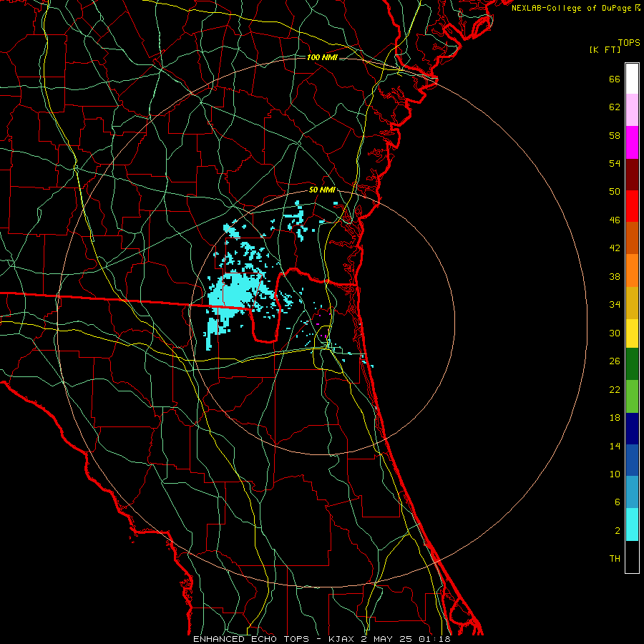Click the white swatch atop the tops legend
The width and height of the screenshot is (644, 644).
click(x=632, y=79)
